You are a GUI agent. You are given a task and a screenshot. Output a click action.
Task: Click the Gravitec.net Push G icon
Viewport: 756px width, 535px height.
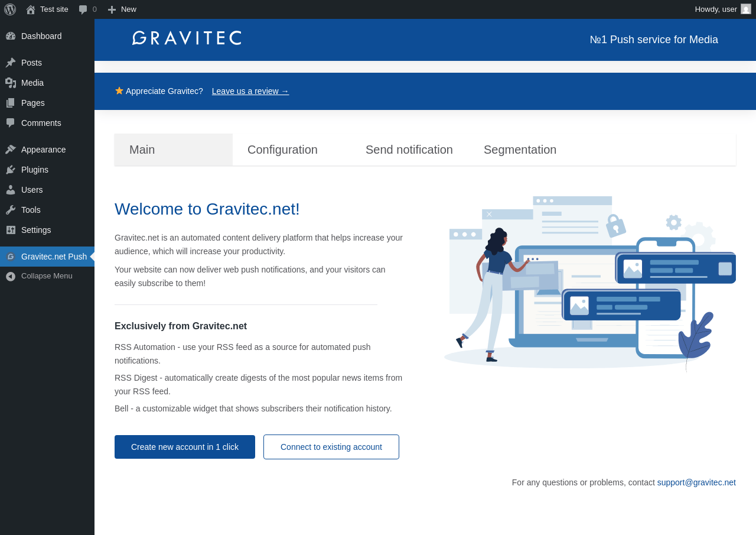(x=11, y=257)
